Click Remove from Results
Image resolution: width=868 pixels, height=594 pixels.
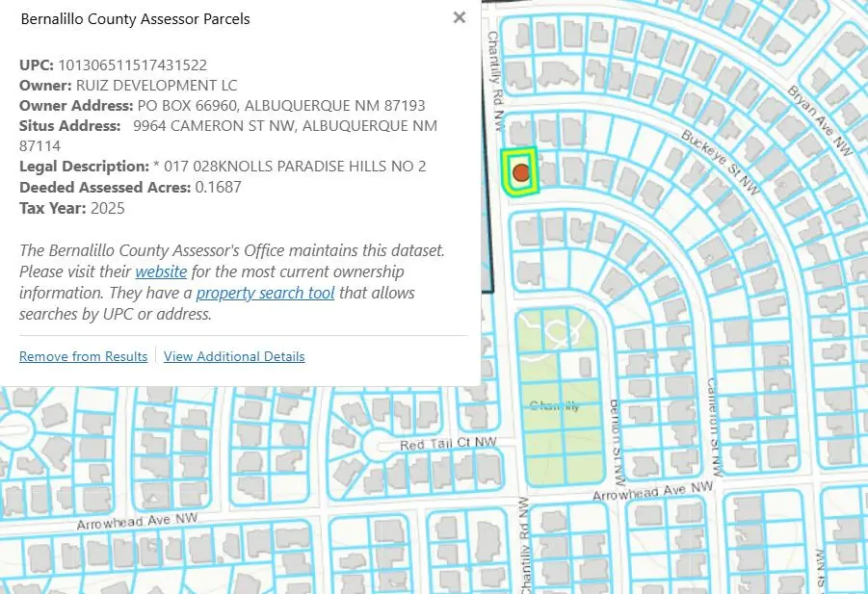point(84,356)
